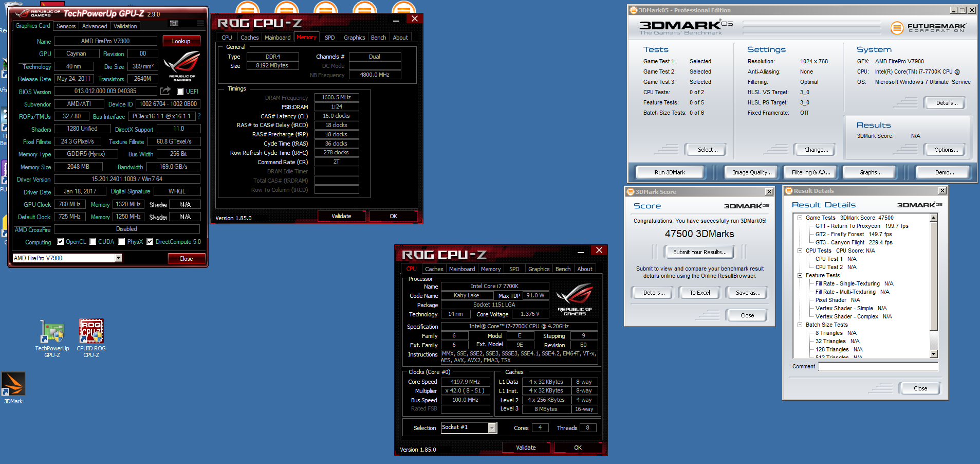Open About tab in processor CPU-Z window

pyautogui.click(x=585, y=269)
